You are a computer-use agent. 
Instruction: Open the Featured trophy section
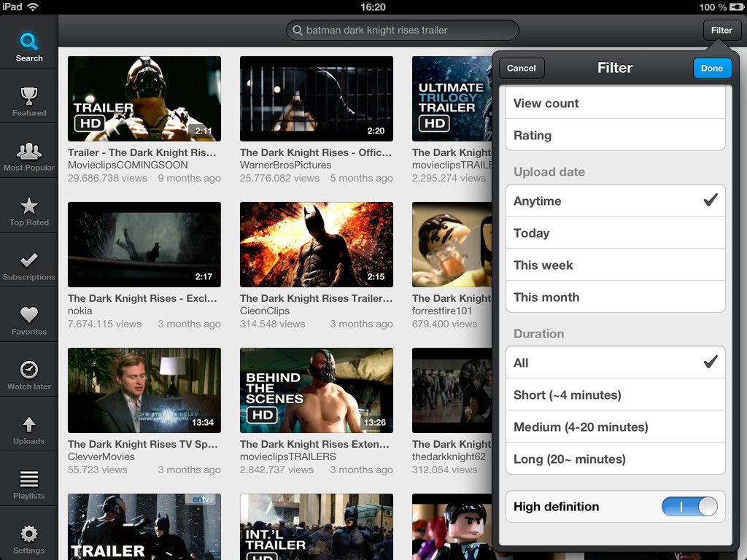pos(29,101)
